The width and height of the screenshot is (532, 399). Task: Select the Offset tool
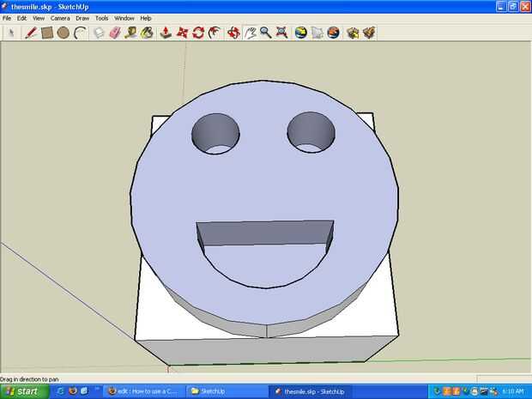coord(215,33)
